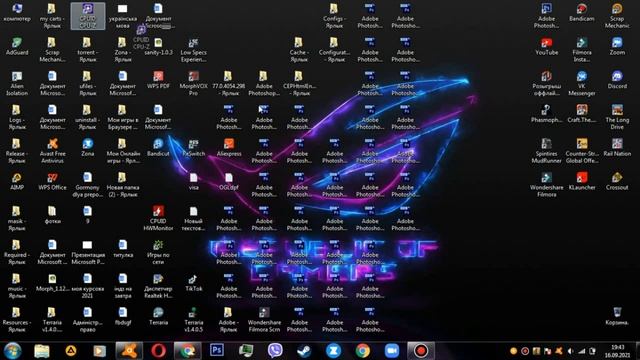
Task: Select the TikTok desktop shortcut
Action: click(x=193, y=282)
